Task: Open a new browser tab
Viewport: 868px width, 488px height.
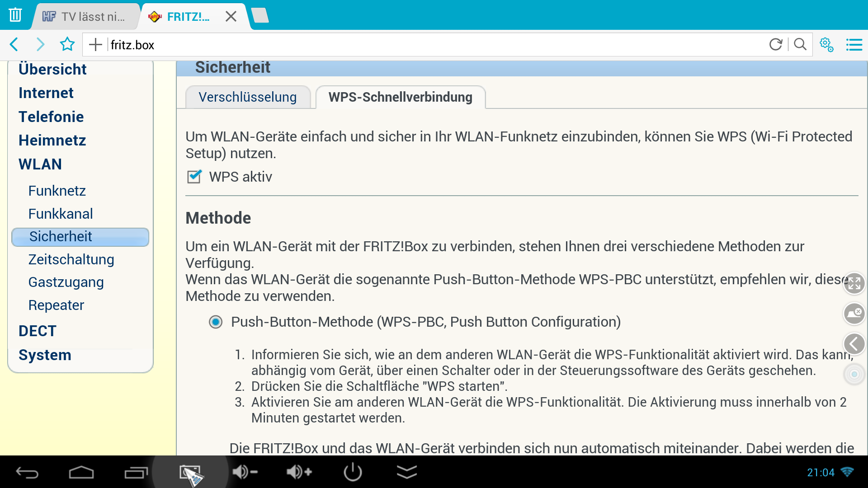Action: tap(260, 16)
